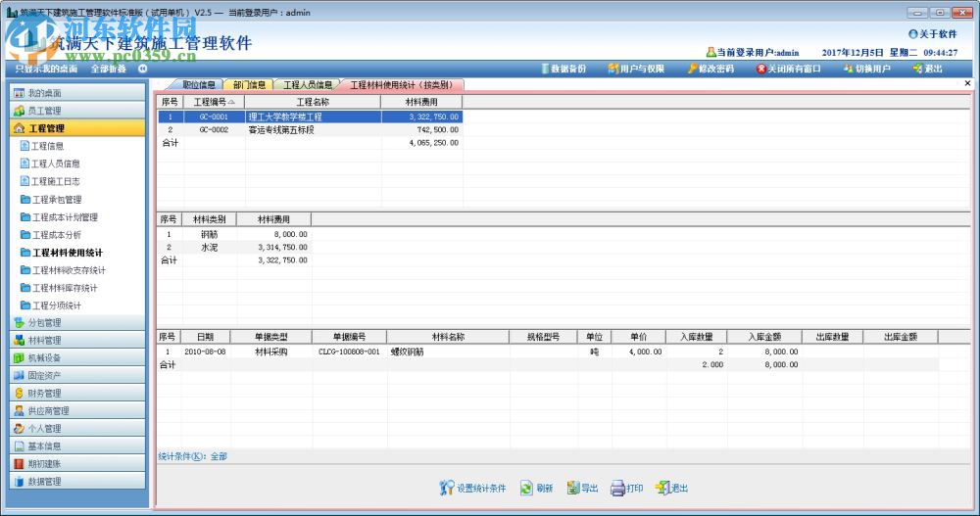
Task: Expand the 分包管理 sidebar section
Action: pos(78,322)
